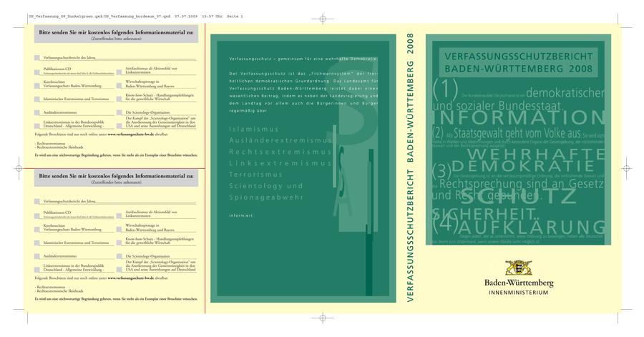Viewport: 644px width, 337px height.
Task: Click the front cover title 'Verfassungsschutzbericht Baden-Württemberg 2008'
Action: [x=518, y=62]
